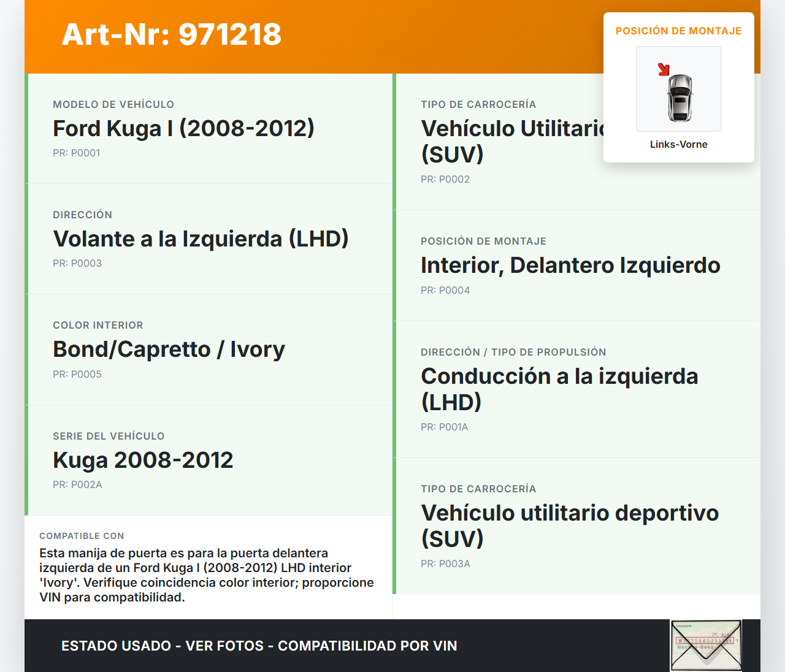
Task: Open the envelope VIN document thumbnail
Action: pos(706,646)
